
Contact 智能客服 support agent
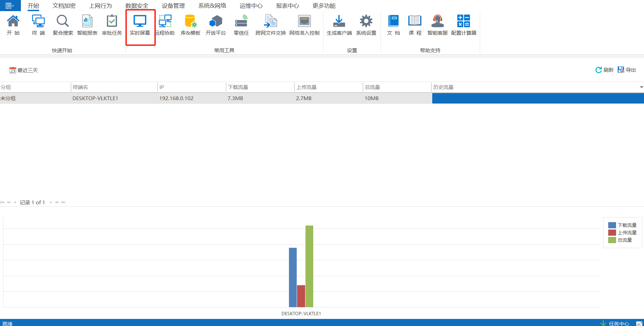tap(437, 25)
